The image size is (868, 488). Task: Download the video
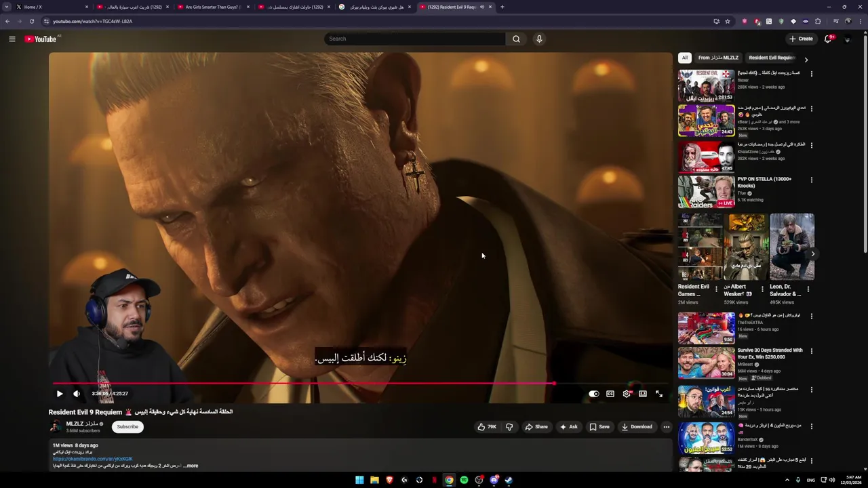(x=637, y=427)
